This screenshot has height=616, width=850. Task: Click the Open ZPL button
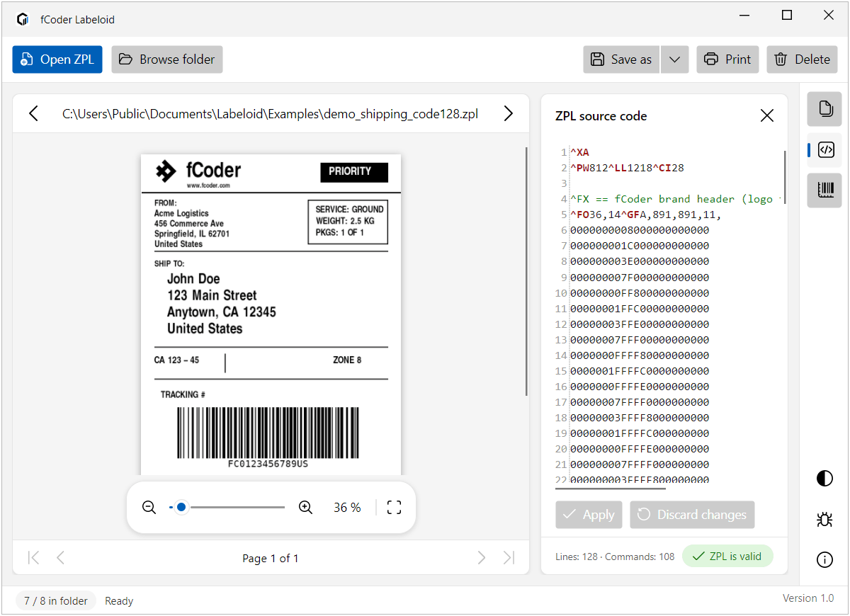click(x=57, y=59)
